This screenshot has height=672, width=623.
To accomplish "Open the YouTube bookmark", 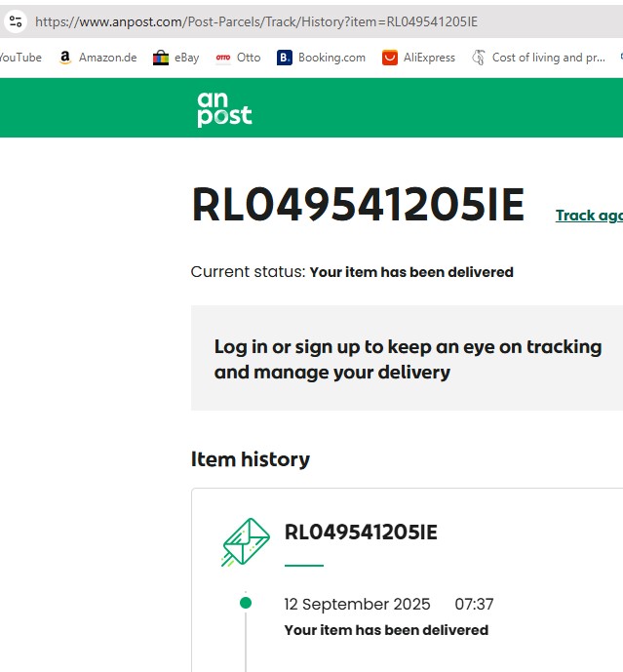I will tap(19, 58).
